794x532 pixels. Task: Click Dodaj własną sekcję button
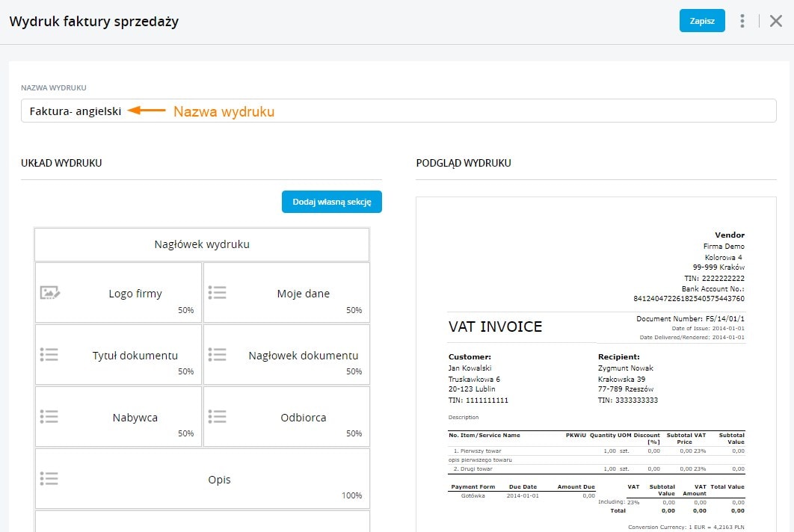tap(332, 202)
